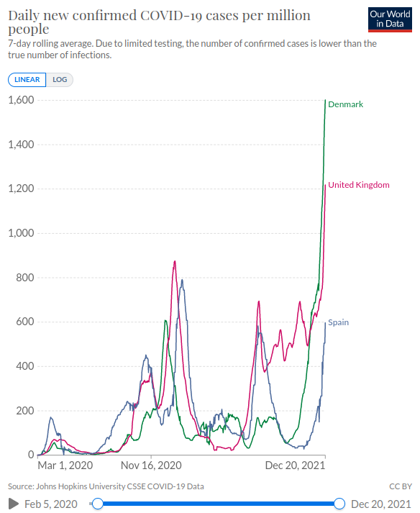Click the Dec 20, 2021 axis label
Viewport: 420px width, 513px height.
(x=295, y=466)
